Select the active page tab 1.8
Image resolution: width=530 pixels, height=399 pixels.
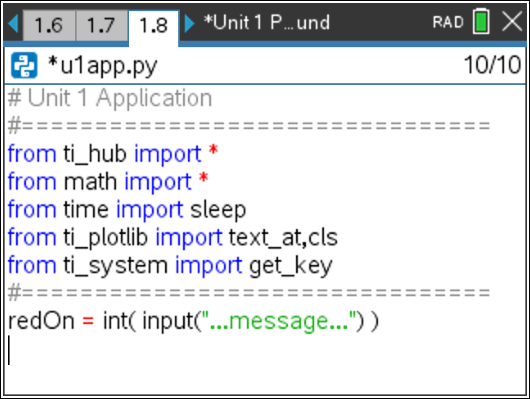click(x=153, y=26)
